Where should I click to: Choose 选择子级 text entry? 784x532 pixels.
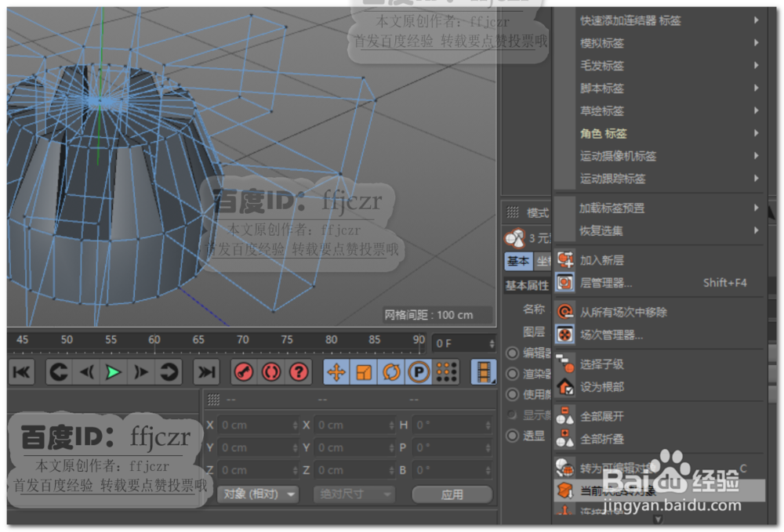[602, 364]
